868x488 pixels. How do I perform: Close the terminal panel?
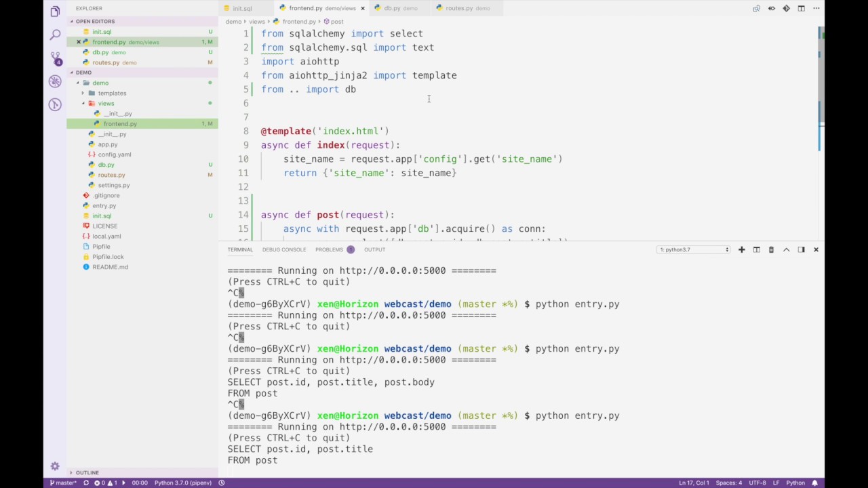[x=816, y=249]
